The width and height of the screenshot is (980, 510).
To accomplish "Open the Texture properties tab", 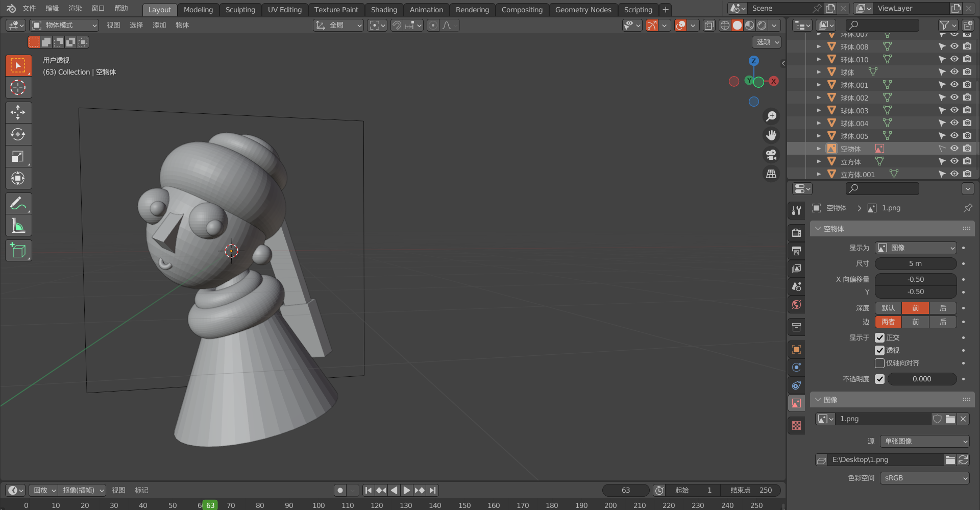I will pyautogui.click(x=796, y=425).
